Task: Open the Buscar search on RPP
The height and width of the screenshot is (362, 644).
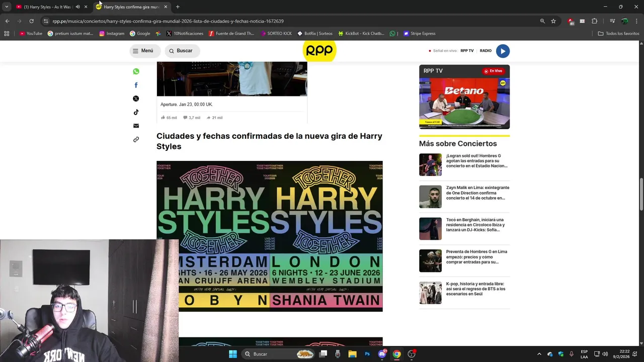Action: coord(182,51)
